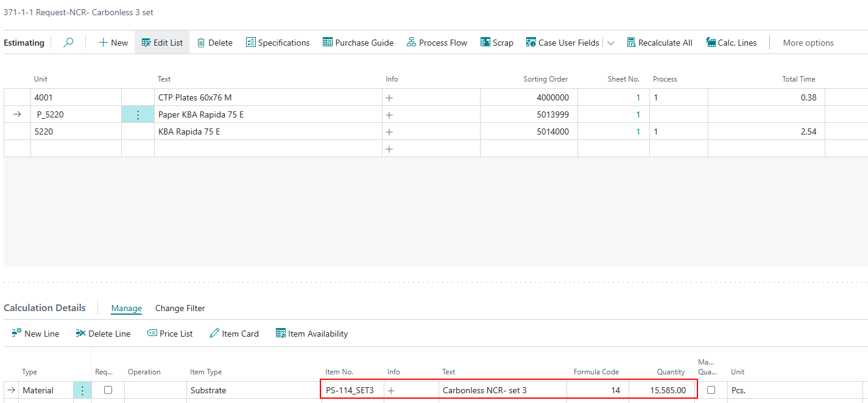Click Info plus for CTP Plates 60x76 M

pyautogui.click(x=390, y=97)
